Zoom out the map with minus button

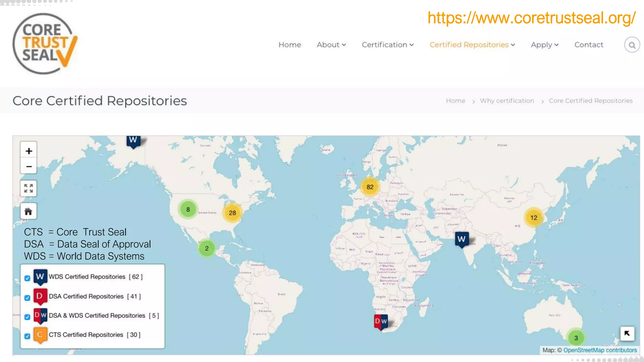29,166
